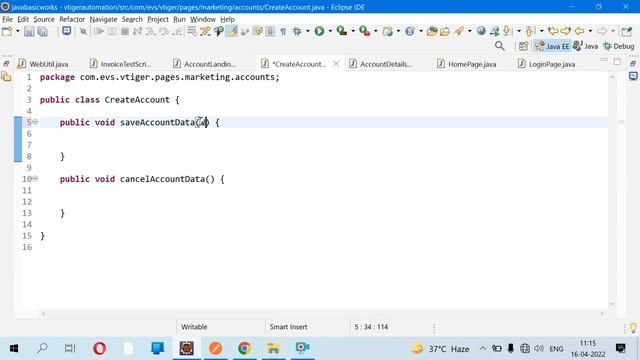The height and width of the screenshot is (360, 640).
Task: Click the New file wizard icon
Action: (x=7, y=31)
